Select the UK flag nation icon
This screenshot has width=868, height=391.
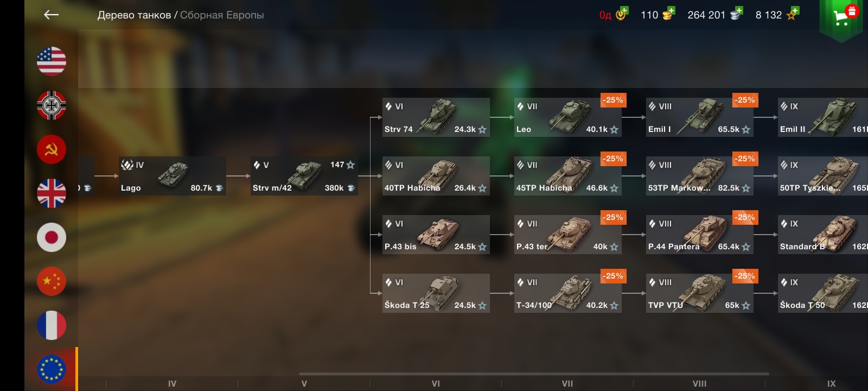point(52,193)
